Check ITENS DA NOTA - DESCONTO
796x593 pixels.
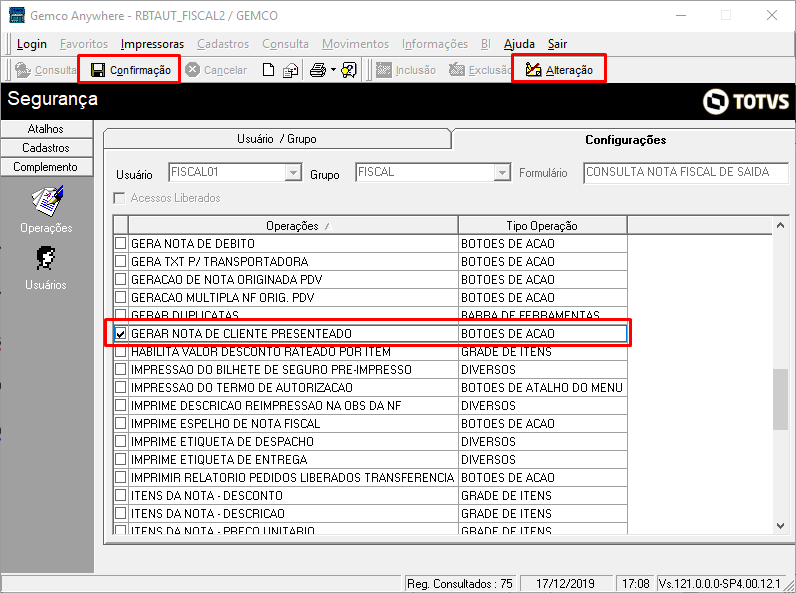tap(120, 496)
